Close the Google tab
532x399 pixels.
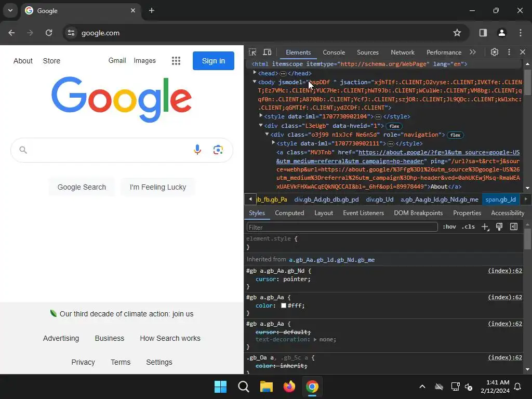132,10
